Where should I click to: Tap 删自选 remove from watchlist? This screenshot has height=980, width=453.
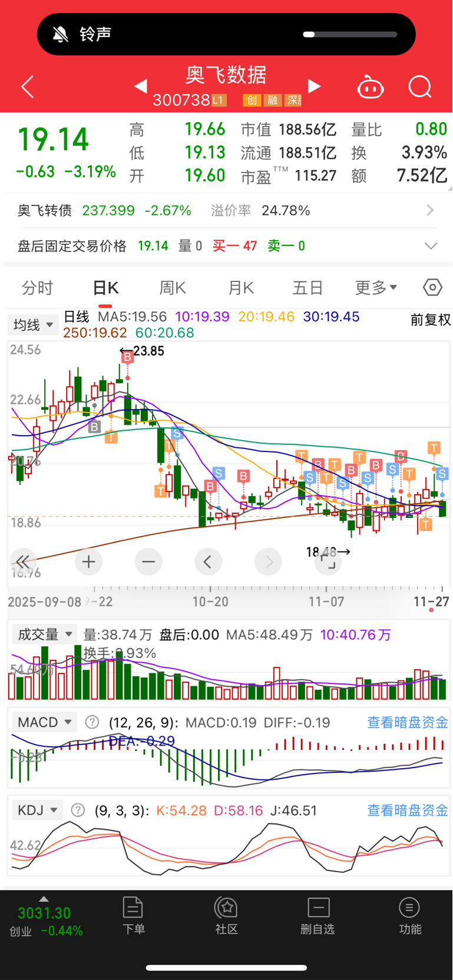(x=318, y=916)
